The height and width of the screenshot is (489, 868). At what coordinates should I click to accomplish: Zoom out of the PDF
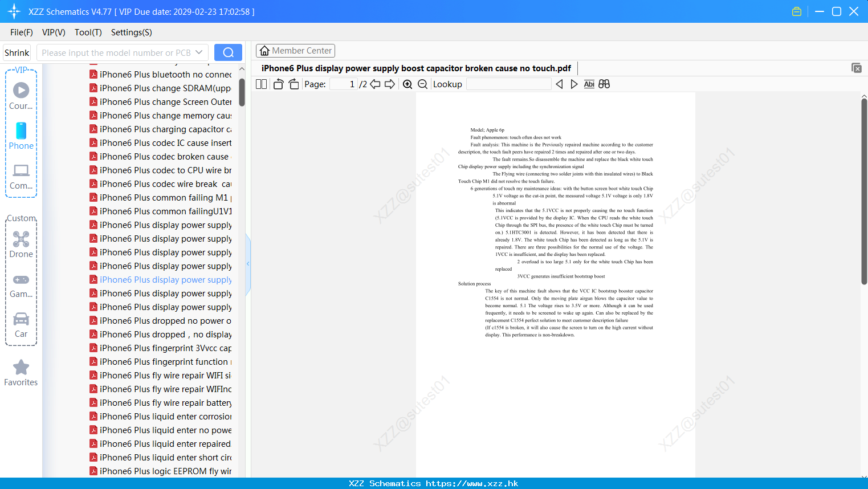click(422, 84)
